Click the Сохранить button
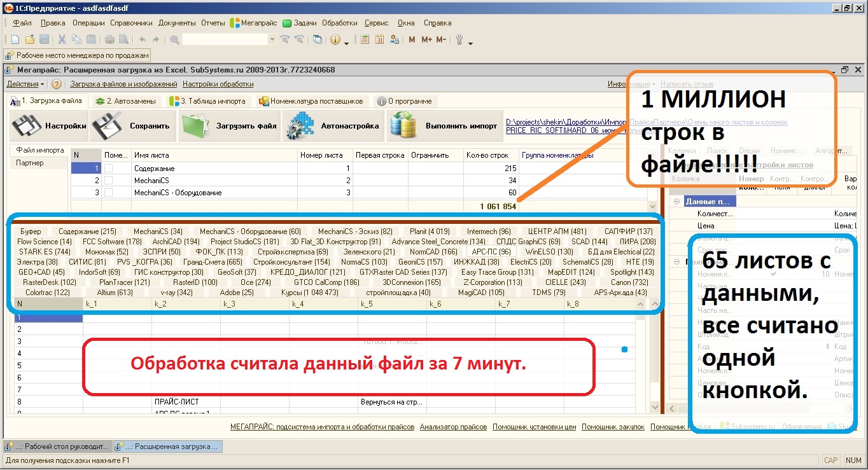Screen dimensions: 868x470 [132, 126]
